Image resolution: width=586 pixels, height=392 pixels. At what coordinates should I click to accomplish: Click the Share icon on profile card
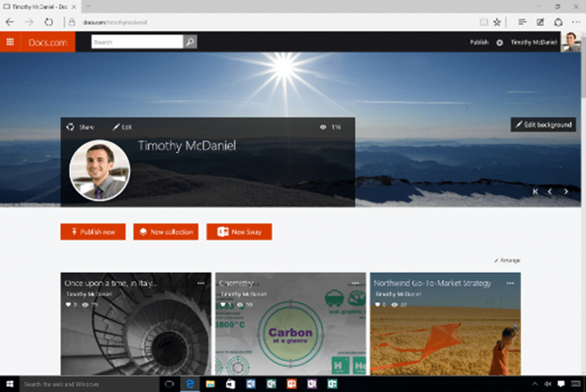pyautogui.click(x=71, y=127)
